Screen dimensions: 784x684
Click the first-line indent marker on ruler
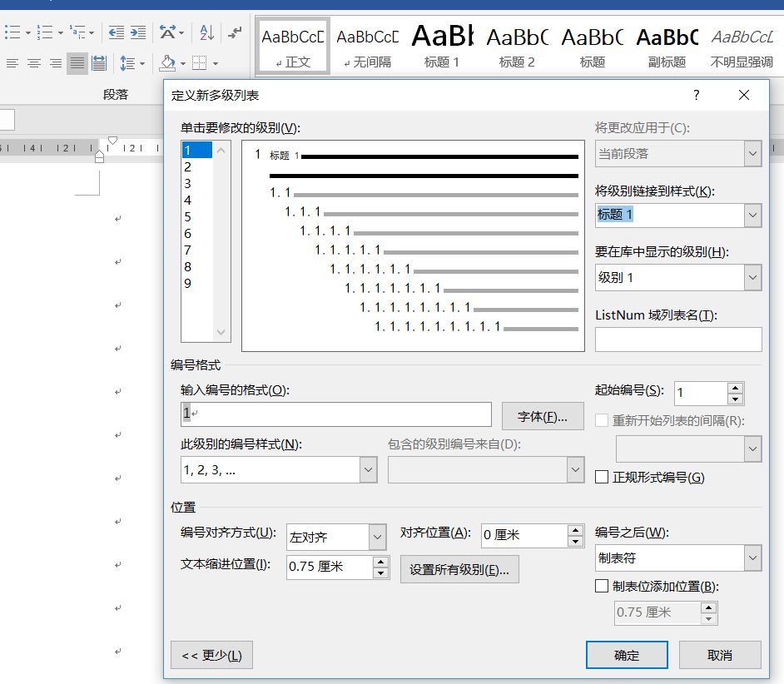[x=113, y=141]
